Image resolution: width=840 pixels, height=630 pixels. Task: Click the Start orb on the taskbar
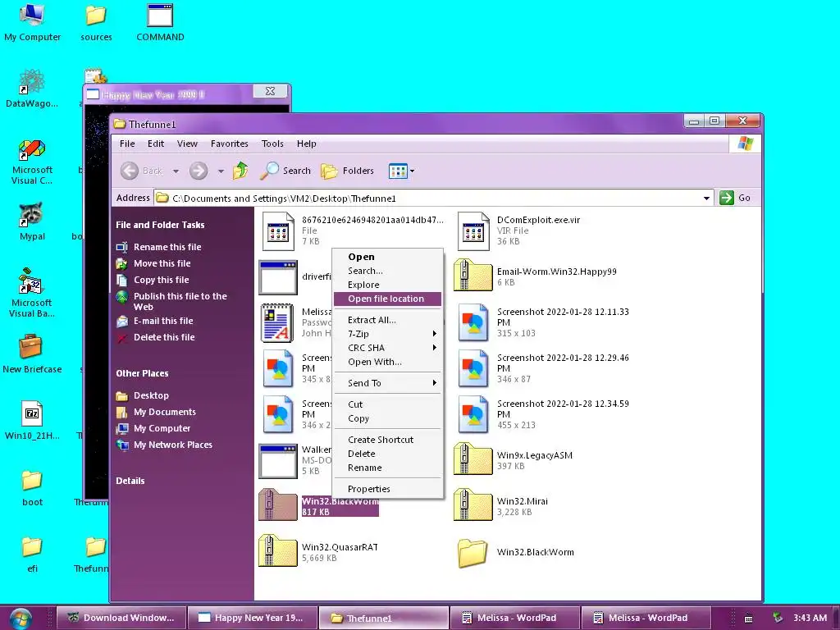click(x=20, y=619)
